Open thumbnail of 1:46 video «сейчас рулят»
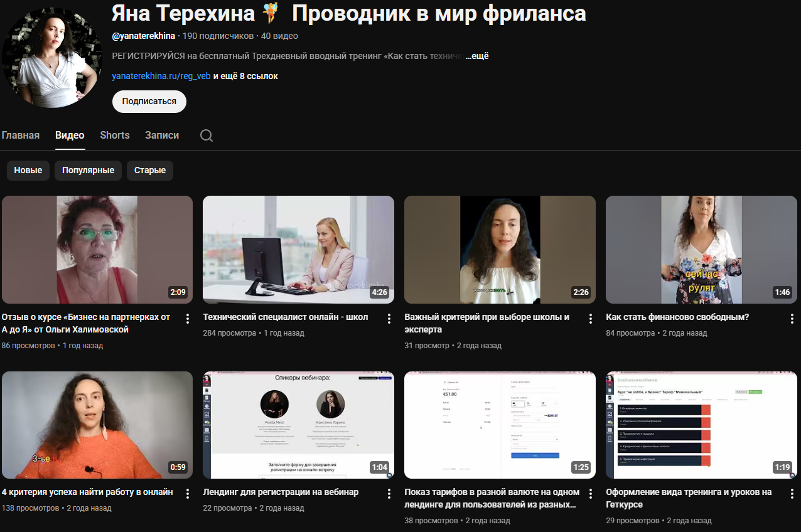The width and height of the screenshot is (801, 532). click(x=701, y=250)
